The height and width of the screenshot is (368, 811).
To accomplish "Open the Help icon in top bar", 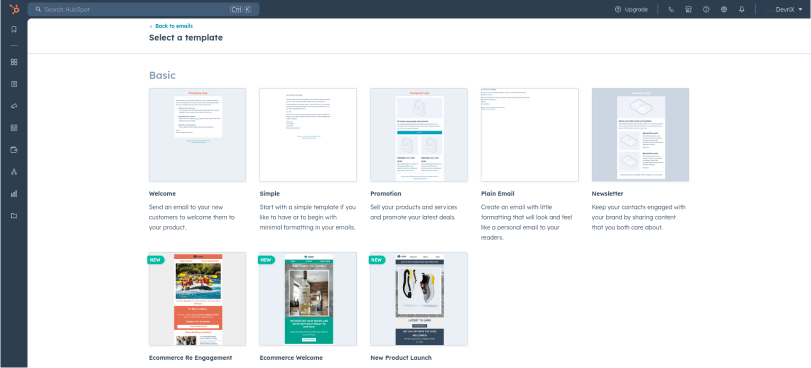I will (x=706, y=9).
